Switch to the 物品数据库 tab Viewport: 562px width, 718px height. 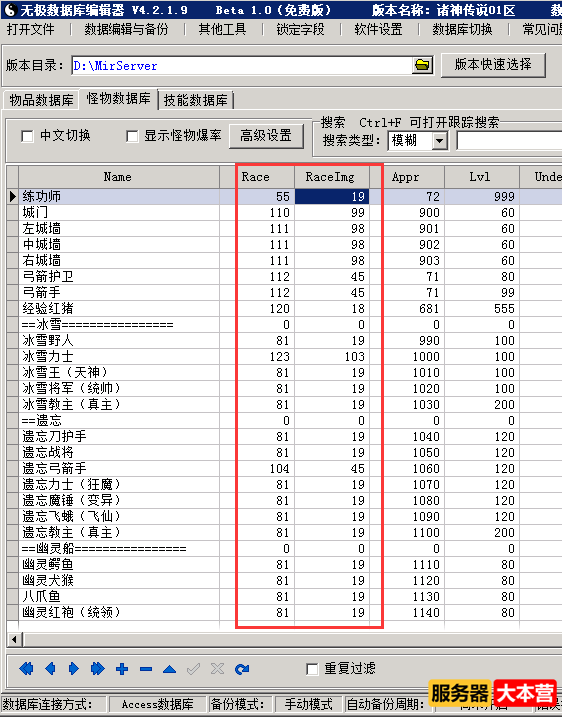pyautogui.click(x=41, y=100)
